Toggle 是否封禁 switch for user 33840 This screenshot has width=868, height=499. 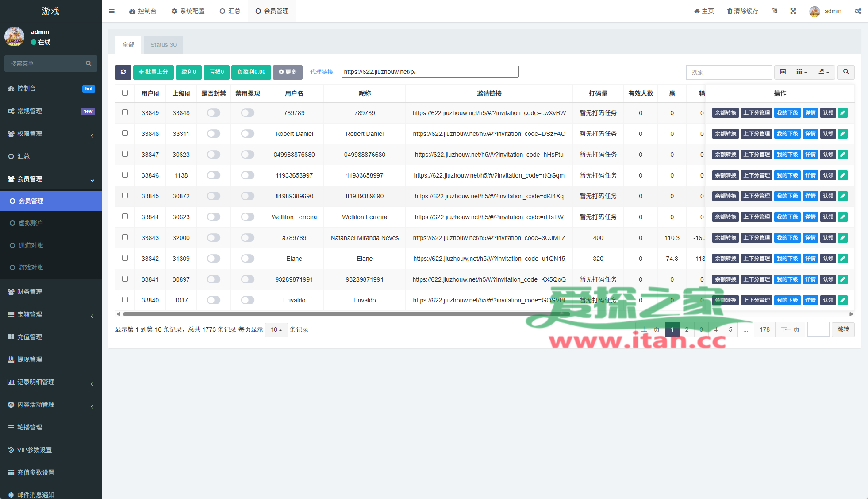(214, 300)
